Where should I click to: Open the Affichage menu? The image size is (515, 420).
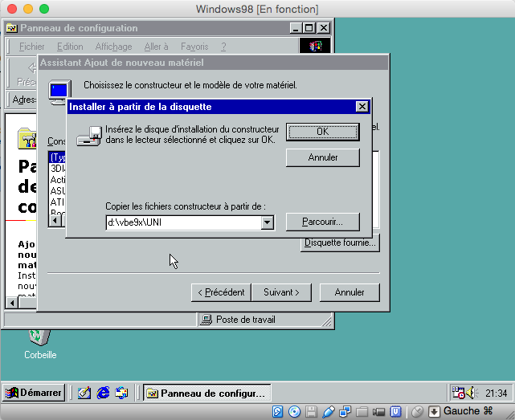click(x=113, y=47)
